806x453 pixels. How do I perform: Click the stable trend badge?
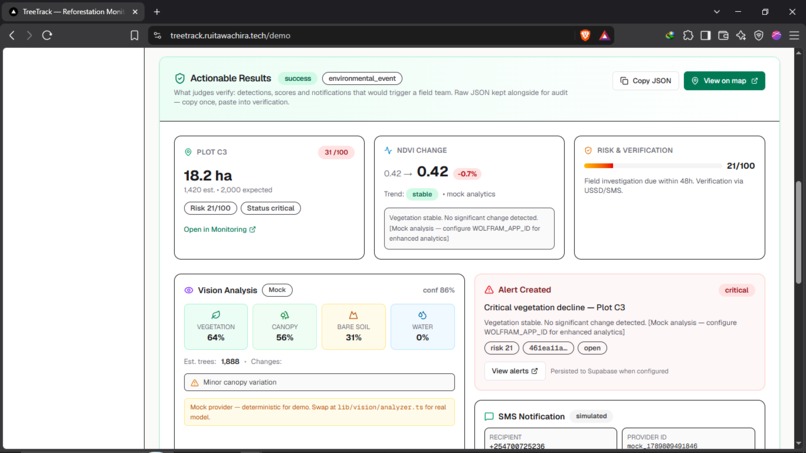pyautogui.click(x=422, y=194)
